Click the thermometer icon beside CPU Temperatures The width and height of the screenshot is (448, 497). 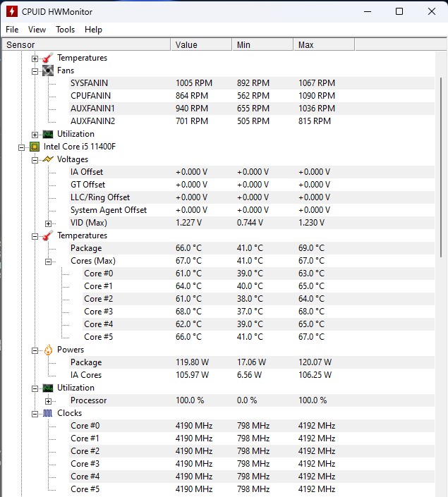point(48,235)
